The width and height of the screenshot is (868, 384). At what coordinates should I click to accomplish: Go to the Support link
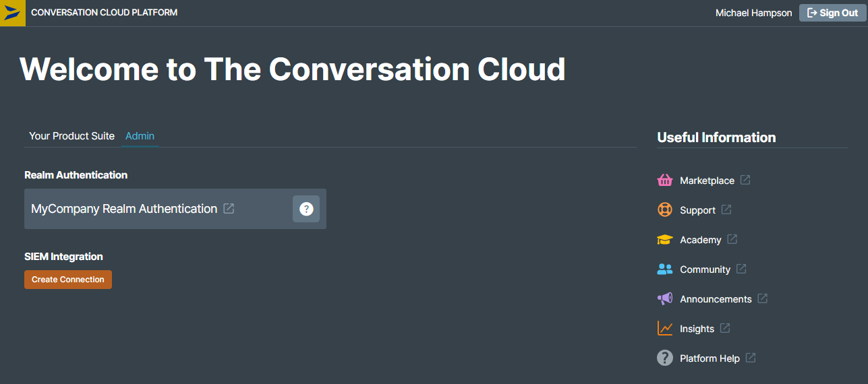pyautogui.click(x=697, y=210)
